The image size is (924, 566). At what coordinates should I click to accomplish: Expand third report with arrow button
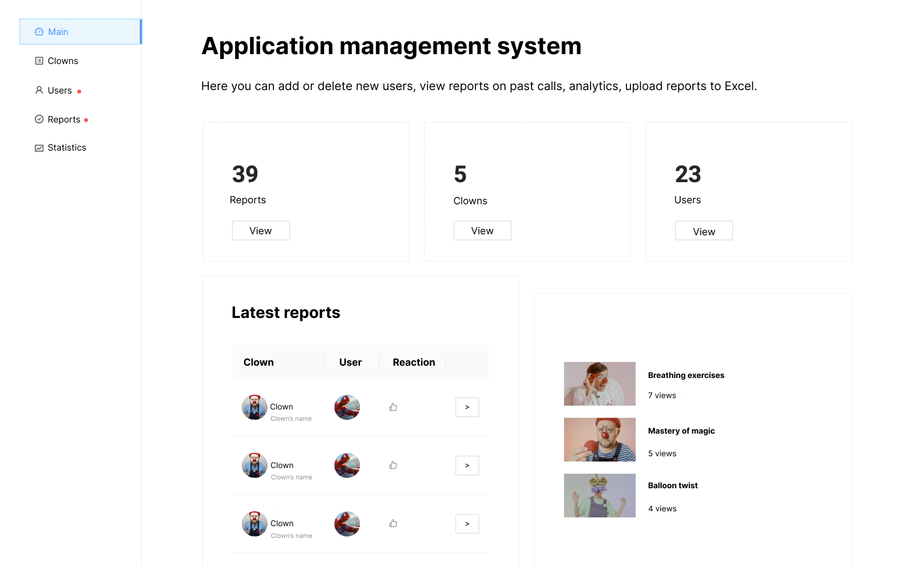click(x=467, y=524)
